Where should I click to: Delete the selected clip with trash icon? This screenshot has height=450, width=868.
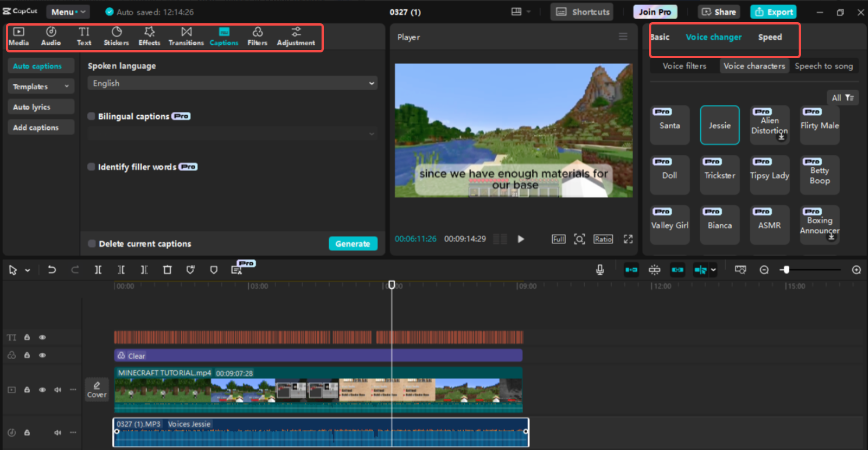pyautogui.click(x=167, y=270)
